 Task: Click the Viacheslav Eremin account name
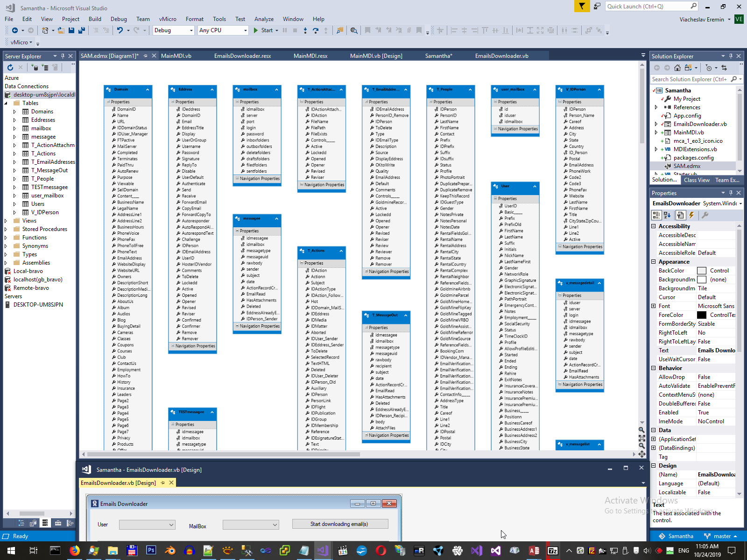coord(702,20)
